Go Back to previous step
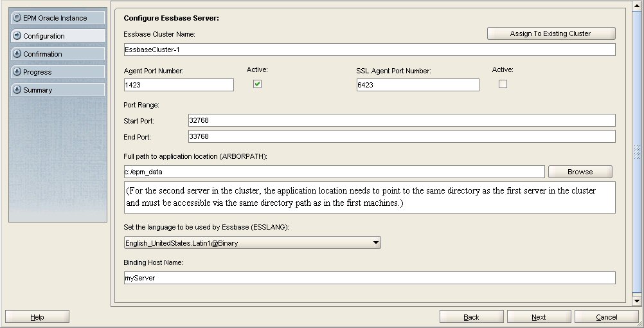This screenshot has width=644, height=328. [x=472, y=317]
